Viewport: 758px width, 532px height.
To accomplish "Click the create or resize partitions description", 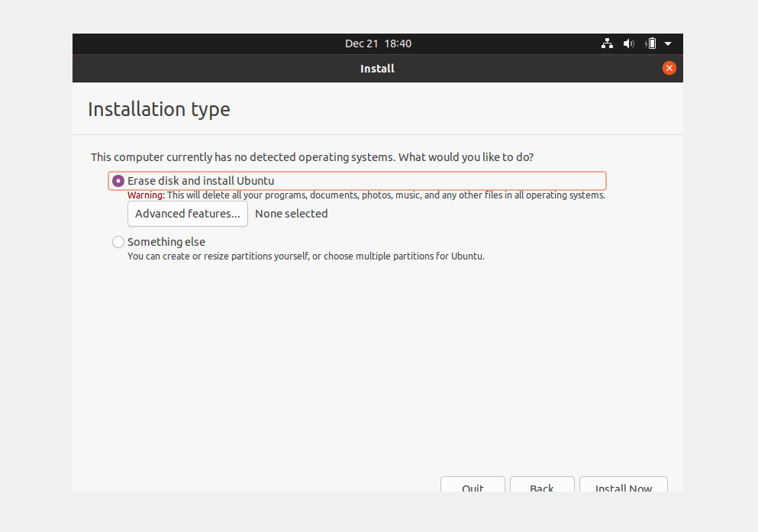I will pos(306,256).
